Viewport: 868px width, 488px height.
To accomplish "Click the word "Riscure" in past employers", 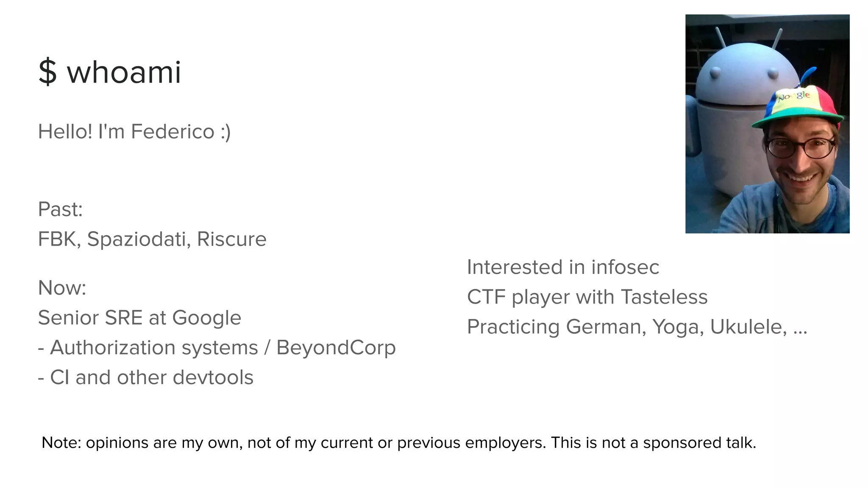I will [x=232, y=239].
